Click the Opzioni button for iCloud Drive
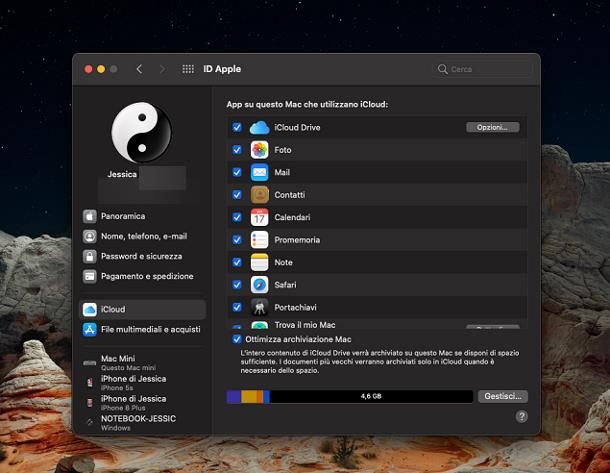This screenshot has height=473, width=610. [x=493, y=127]
